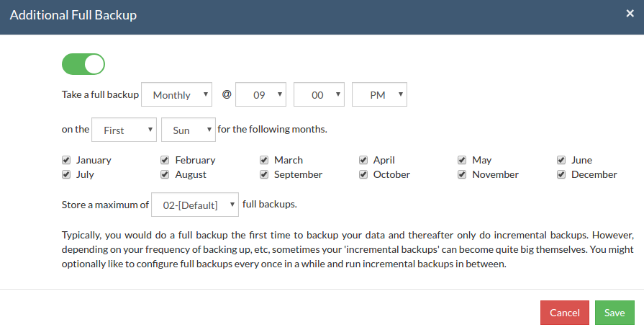This screenshot has width=644, height=335.
Task: Uncheck the January checkbox
Action: [x=66, y=160]
